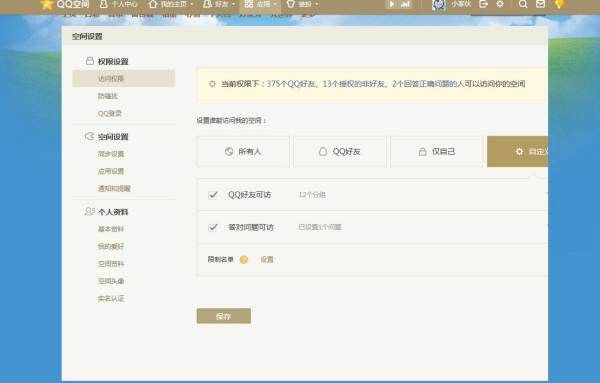Choose the 仅自己 access option

pos(437,152)
